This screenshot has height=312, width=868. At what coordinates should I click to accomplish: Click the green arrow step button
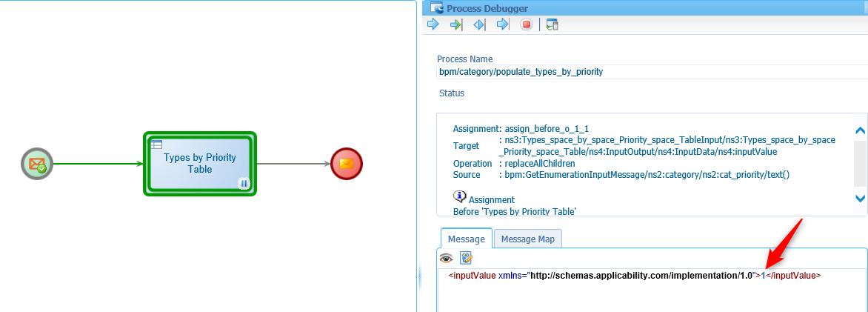click(x=456, y=24)
